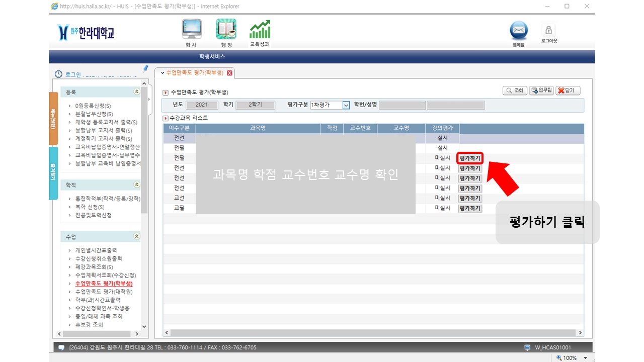Open the 학사 monitor icon menu
644x362 pixels.
tap(191, 30)
